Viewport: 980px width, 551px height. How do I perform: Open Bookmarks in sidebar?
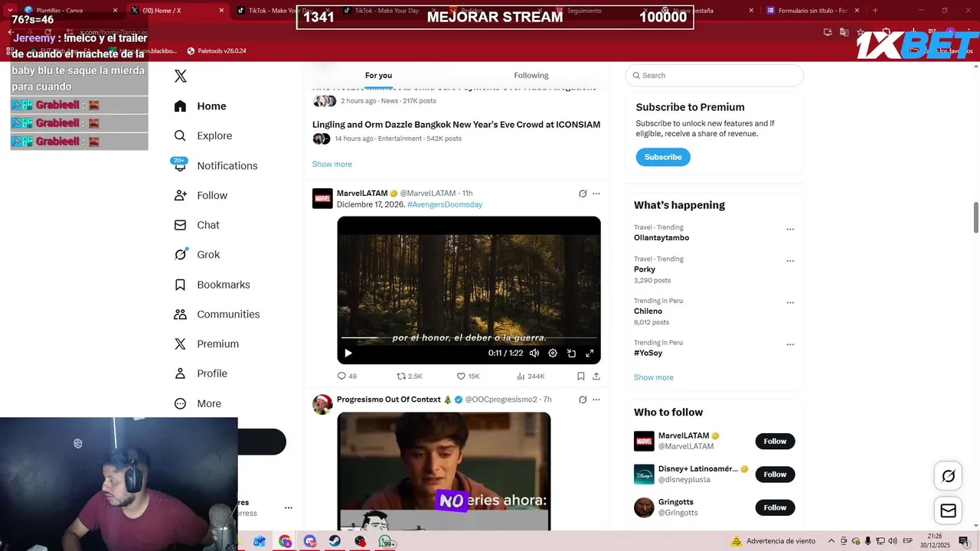(212, 285)
